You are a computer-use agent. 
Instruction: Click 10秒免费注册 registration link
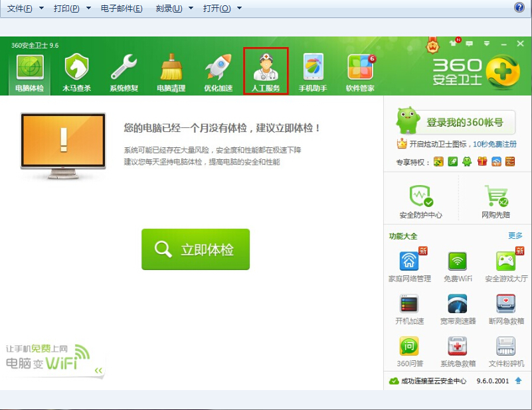pyautogui.click(x=494, y=144)
